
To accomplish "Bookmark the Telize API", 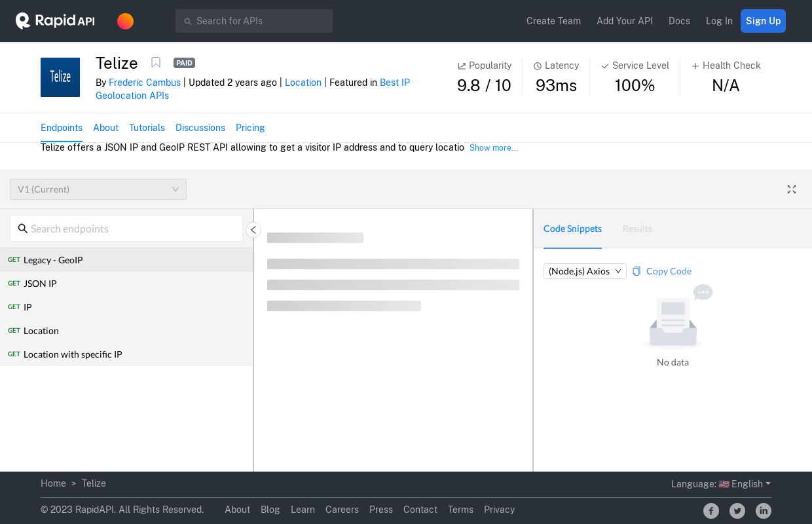I will click(156, 62).
